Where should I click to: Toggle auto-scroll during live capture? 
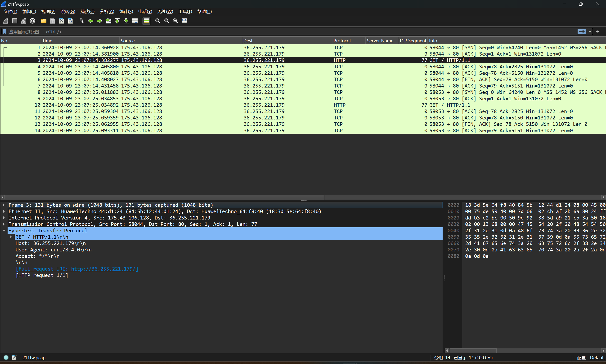point(135,21)
